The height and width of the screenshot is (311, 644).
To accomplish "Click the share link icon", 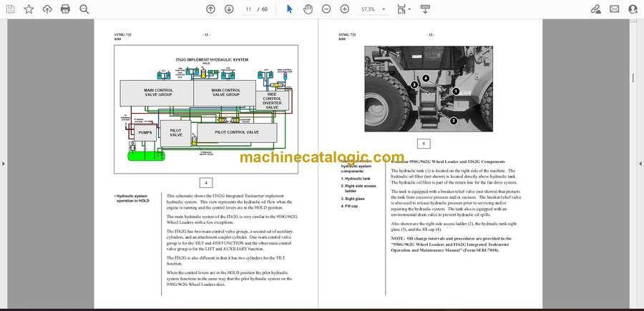I will (595, 9).
